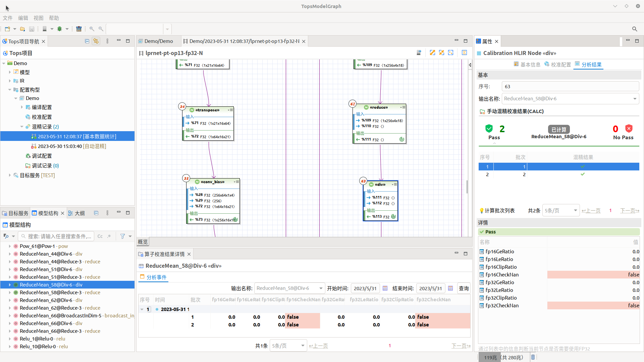Open the conv_bias node 35 menu
This screenshot has height=362, width=644.
pos(237,182)
